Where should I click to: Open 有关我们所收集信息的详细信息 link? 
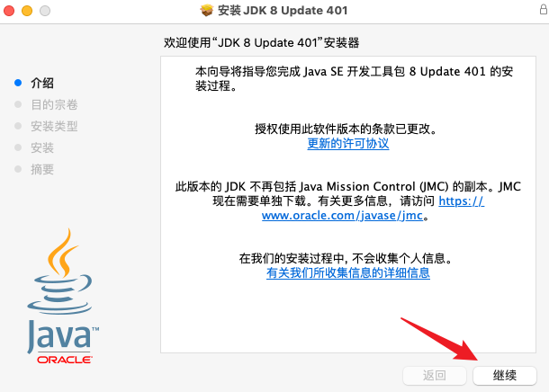(348, 272)
